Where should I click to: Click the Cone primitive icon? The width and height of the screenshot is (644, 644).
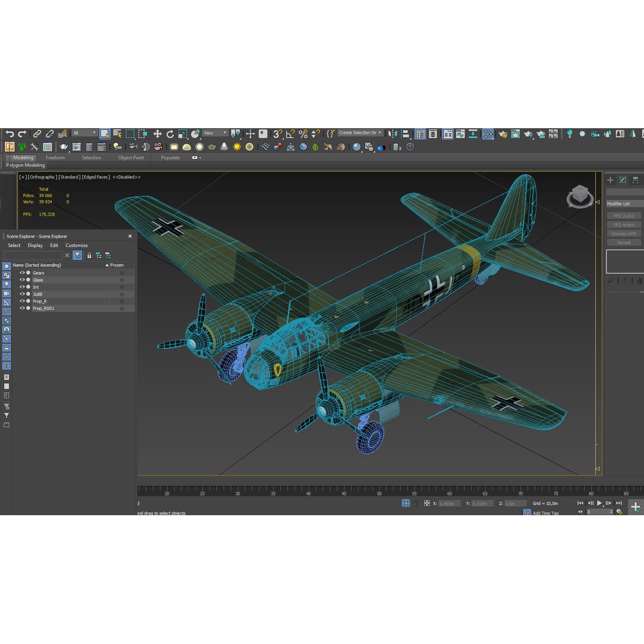pyautogui.click(x=224, y=147)
